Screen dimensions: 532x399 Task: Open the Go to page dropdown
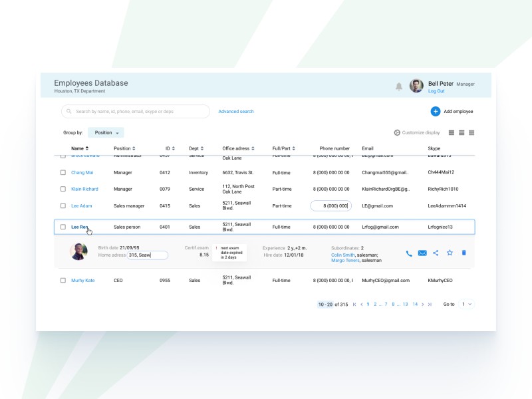(x=467, y=305)
